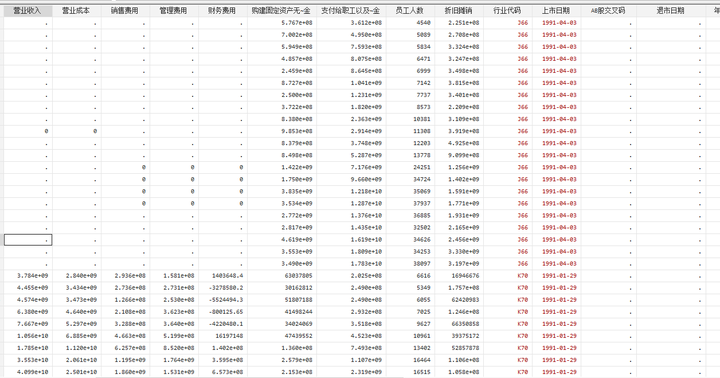Click employee count cell 6999
This screenshot has width=720, height=378.
410,71
